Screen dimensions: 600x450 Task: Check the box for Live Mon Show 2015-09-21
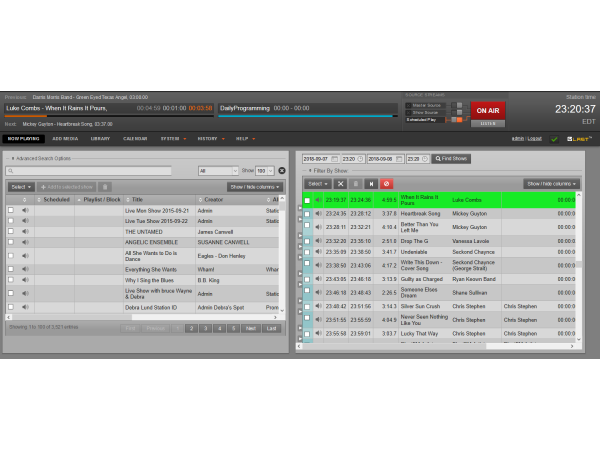tap(11, 210)
